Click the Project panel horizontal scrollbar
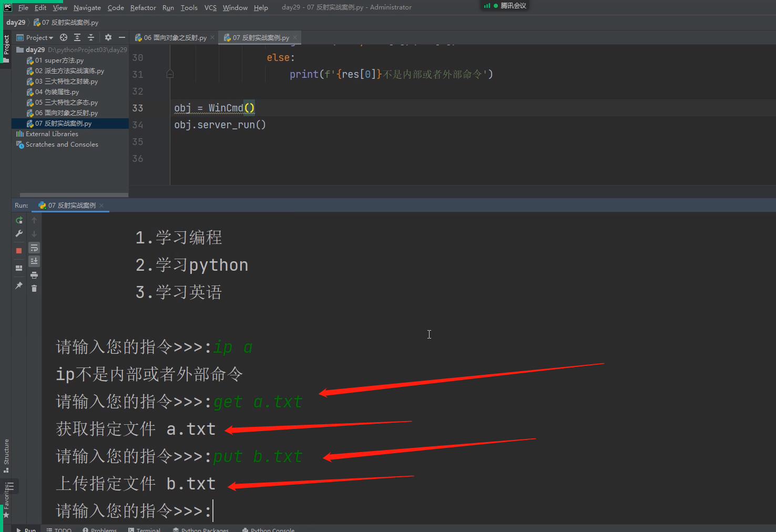Screen dimensions: 776x532 coord(74,195)
